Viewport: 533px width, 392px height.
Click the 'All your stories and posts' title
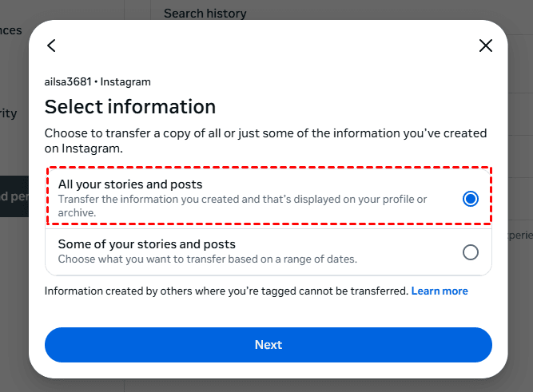tap(130, 184)
